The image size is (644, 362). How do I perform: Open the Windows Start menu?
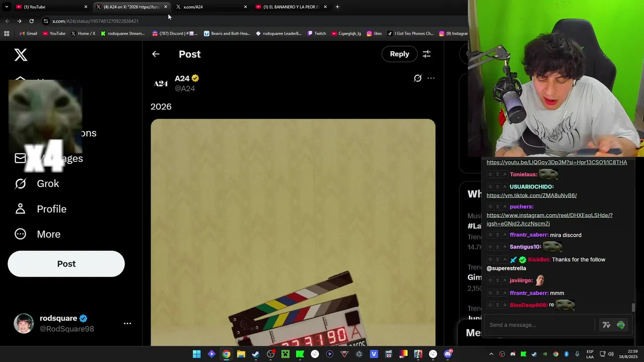(196, 354)
